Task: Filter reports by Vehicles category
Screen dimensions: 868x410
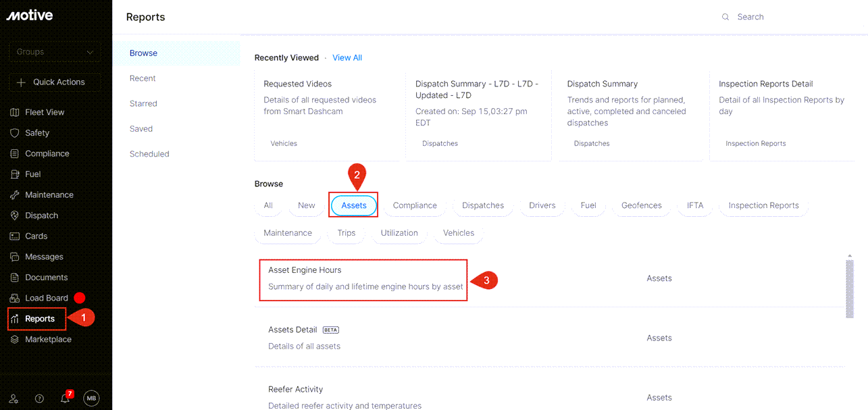Action: pos(459,233)
